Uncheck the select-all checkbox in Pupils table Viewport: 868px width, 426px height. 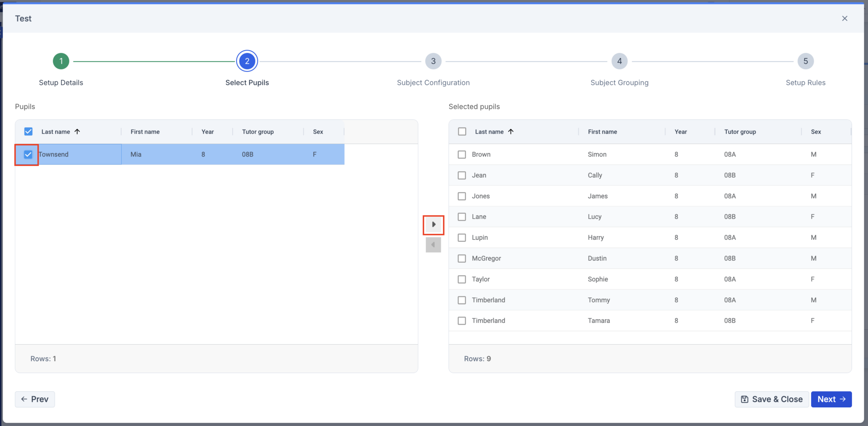tap(28, 132)
